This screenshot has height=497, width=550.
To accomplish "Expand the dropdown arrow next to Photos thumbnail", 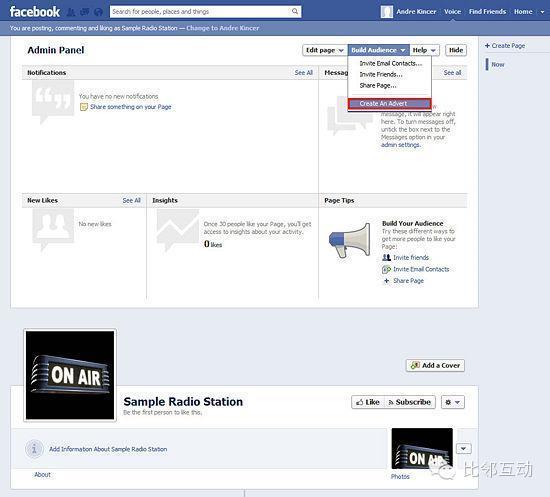I will click(463, 448).
